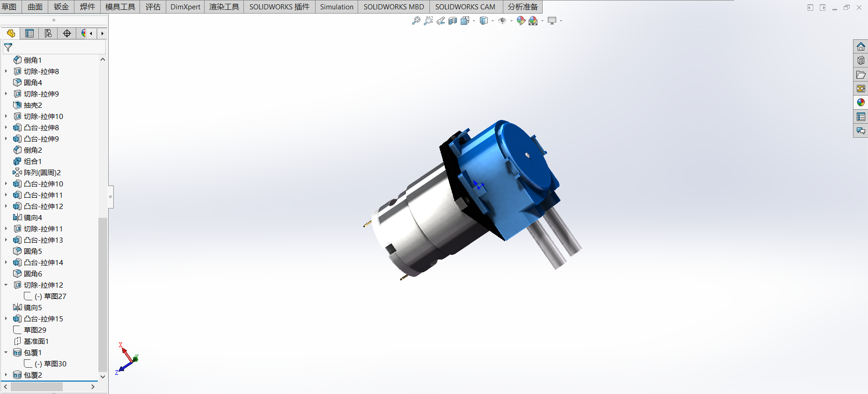Open the SOLIDWORKS CAM tab
The image size is (868, 394).
tap(465, 7)
